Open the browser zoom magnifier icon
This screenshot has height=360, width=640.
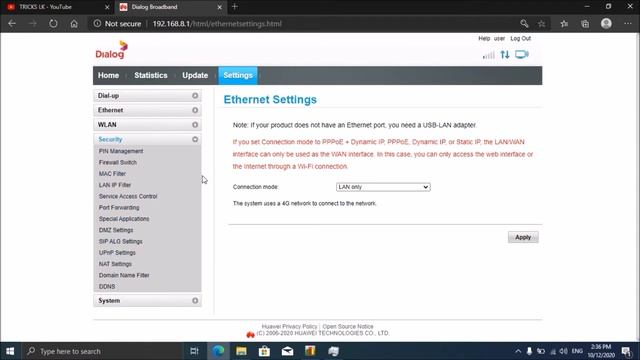point(524,24)
